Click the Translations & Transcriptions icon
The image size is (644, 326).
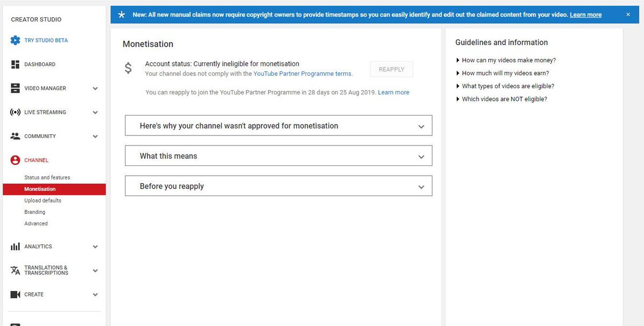[15, 270]
